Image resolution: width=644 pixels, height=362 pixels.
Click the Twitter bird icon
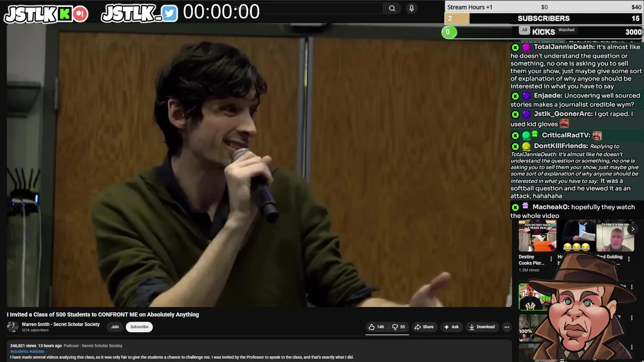coord(170,14)
